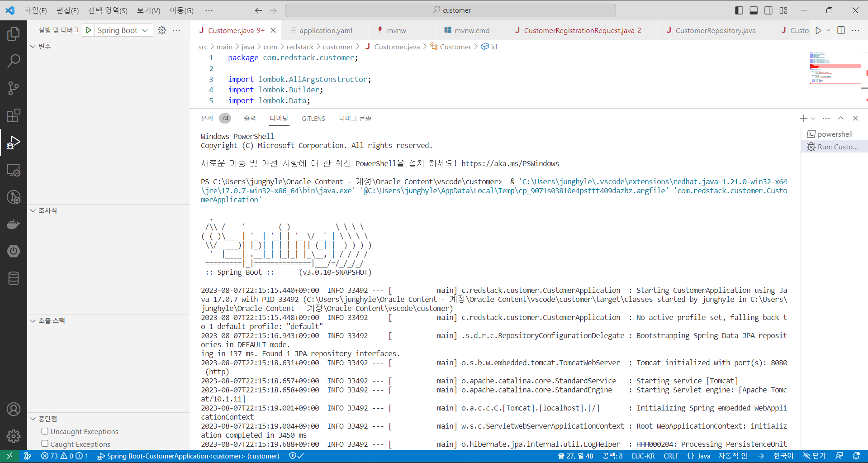Viewport: 868px width, 463px height.
Task: Open the 보기(V) menu
Action: pos(149,10)
